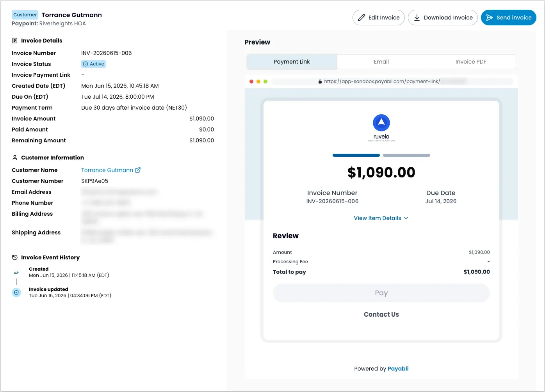545x392 pixels.
Task: Click the payment term NET30 text
Action: (x=134, y=108)
